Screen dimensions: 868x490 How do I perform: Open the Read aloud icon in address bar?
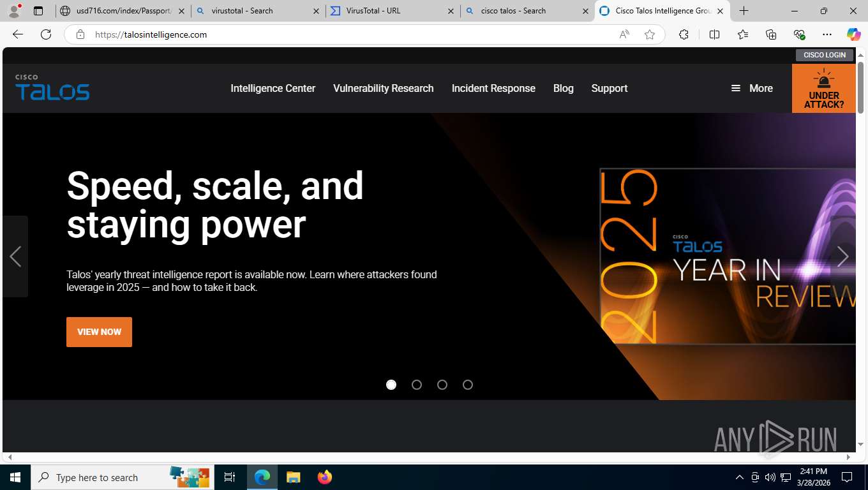click(624, 34)
